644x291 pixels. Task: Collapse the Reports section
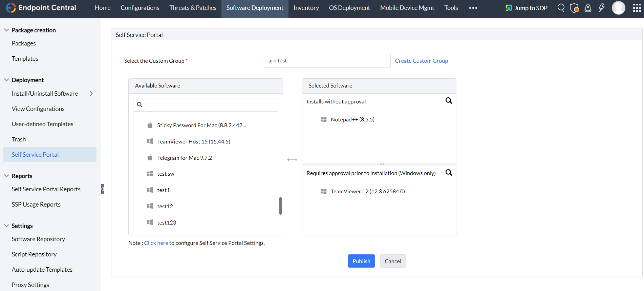point(6,176)
